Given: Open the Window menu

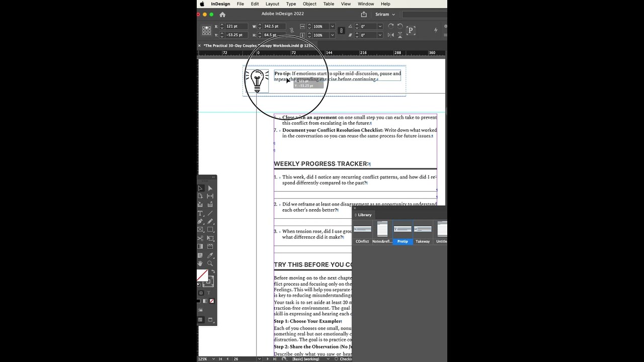Looking at the screenshot, I should pyautogui.click(x=366, y=4).
